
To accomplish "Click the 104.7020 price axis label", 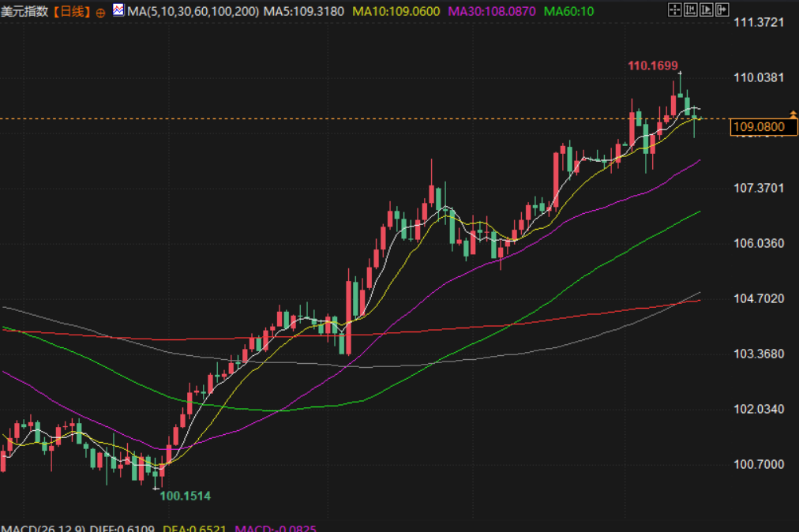I will [758, 298].
